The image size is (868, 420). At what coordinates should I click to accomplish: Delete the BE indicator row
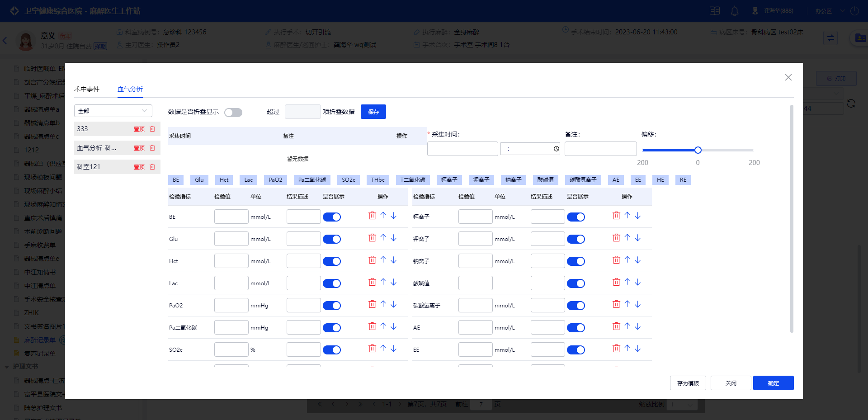[x=372, y=216]
